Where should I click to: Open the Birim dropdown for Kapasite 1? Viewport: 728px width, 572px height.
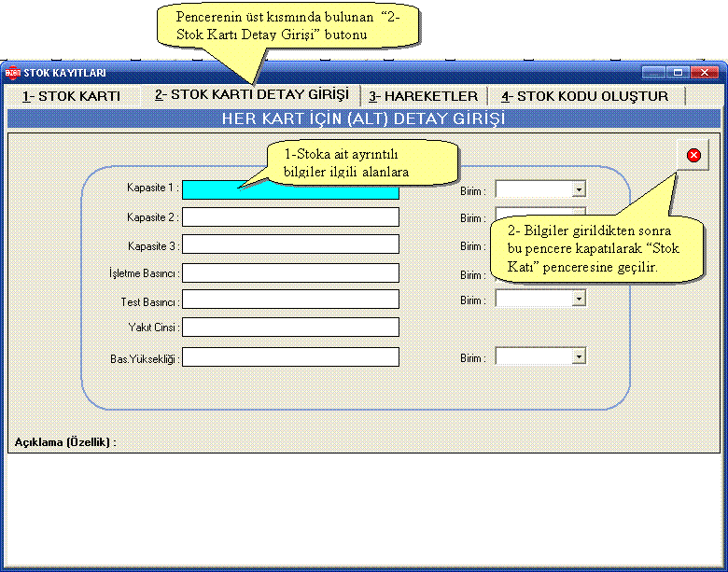click(579, 189)
